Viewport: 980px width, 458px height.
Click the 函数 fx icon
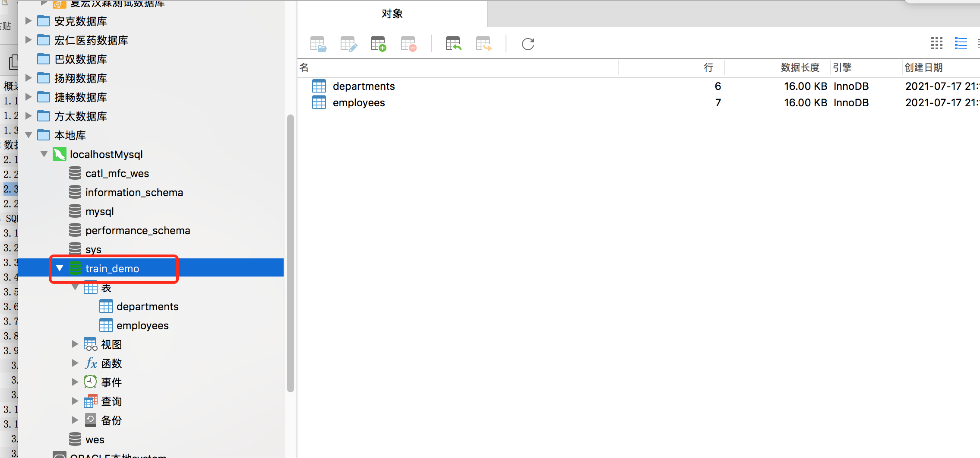point(91,363)
